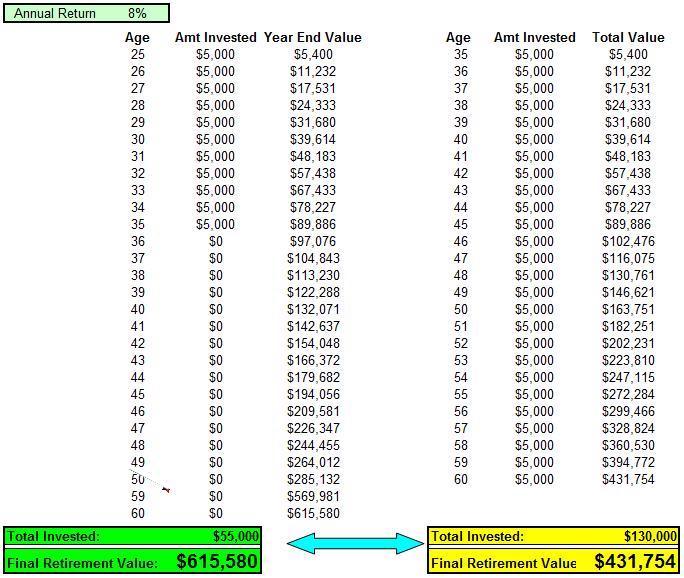Click the Total Value column header
This screenshot has width=684, height=578.
click(x=628, y=38)
